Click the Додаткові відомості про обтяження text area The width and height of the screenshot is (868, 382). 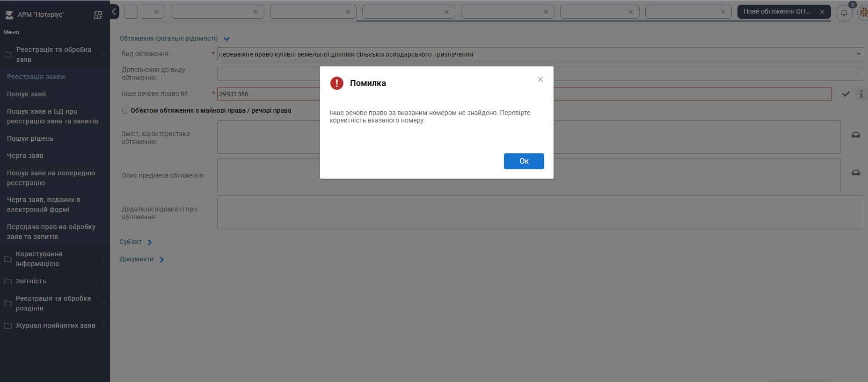[x=540, y=212]
